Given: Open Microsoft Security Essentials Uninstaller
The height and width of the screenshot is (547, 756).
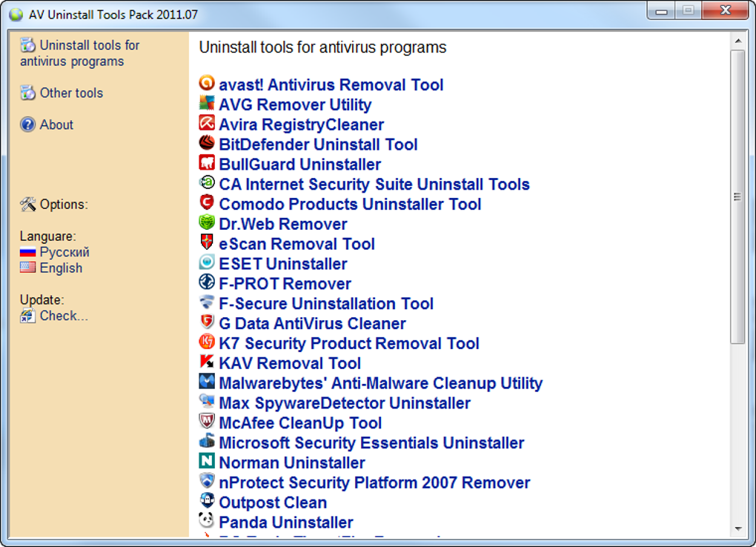Looking at the screenshot, I should click(x=371, y=442).
